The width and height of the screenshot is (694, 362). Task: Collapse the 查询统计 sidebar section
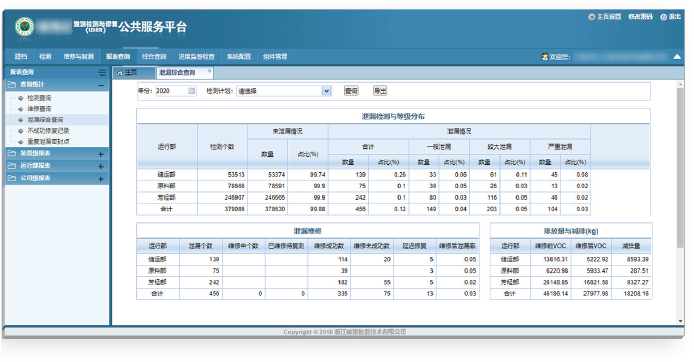pyautogui.click(x=101, y=85)
